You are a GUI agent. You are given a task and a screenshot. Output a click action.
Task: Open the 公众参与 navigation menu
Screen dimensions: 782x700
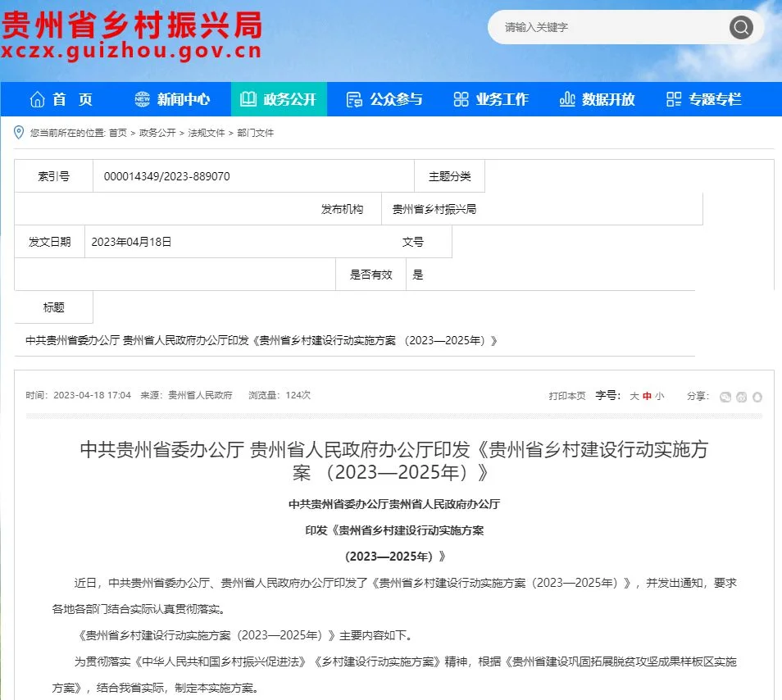point(385,99)
